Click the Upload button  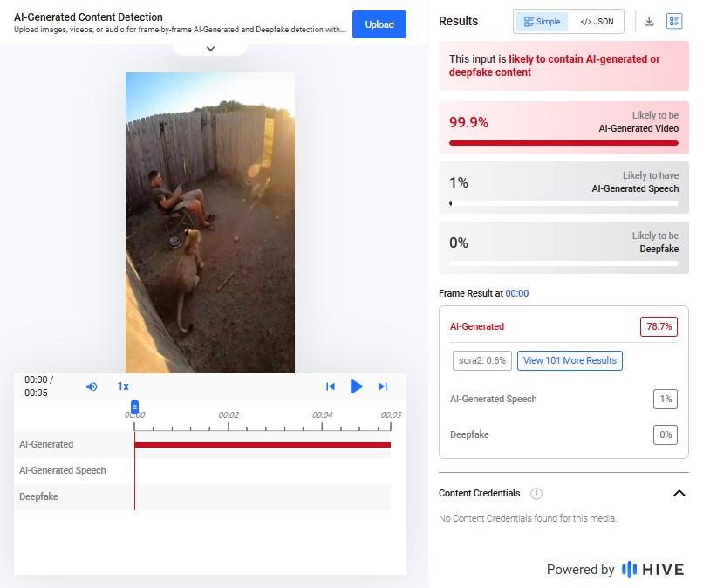pyautogui.click(x=379, y=24)
